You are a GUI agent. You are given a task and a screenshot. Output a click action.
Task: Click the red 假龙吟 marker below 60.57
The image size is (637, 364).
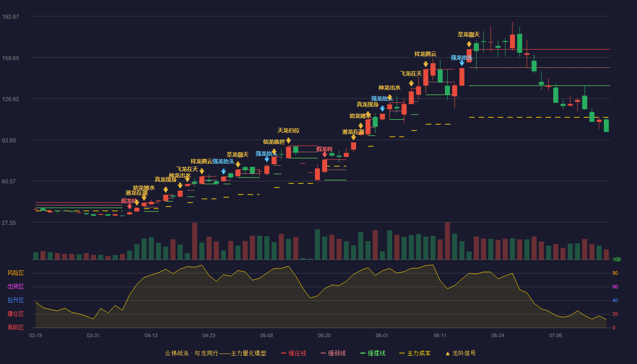129,201
